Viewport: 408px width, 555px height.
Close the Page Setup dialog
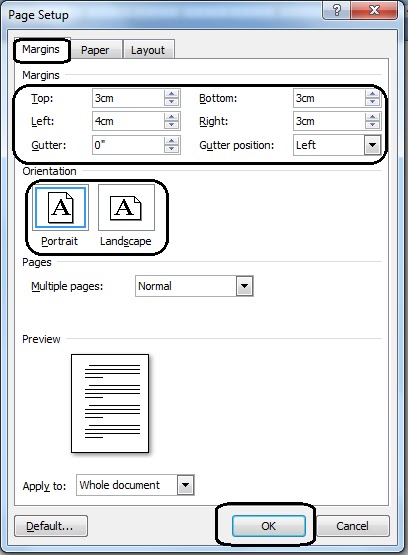point(374,10)
